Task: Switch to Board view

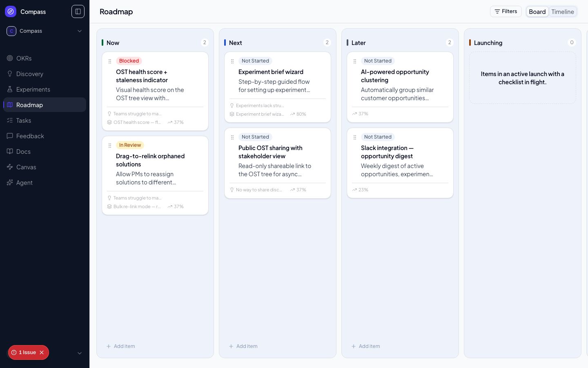Action: pos(537,12)
